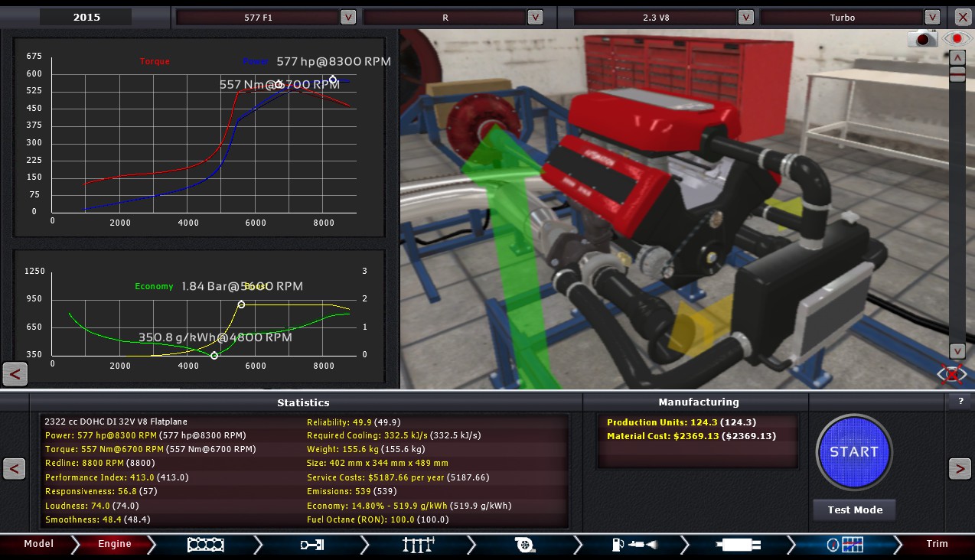
Task: Click the Economy: 14.80% stat row
Action: [409, 505]
